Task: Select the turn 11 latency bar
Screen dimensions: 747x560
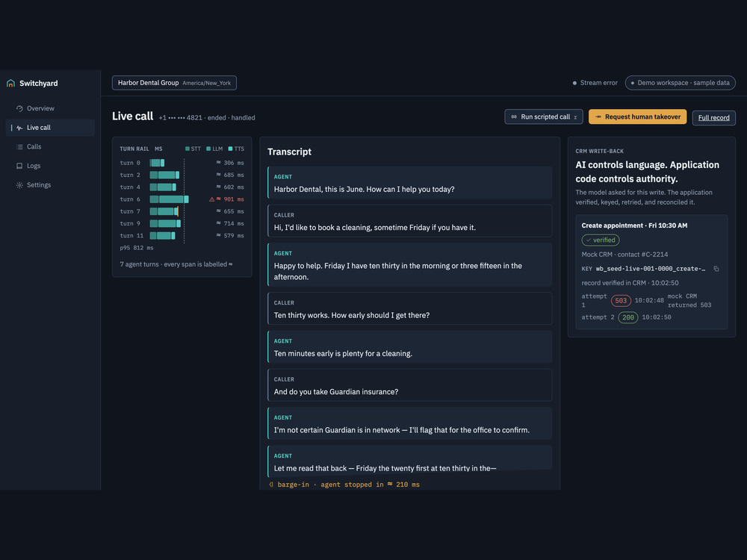Action: click(x=162, y=236)
